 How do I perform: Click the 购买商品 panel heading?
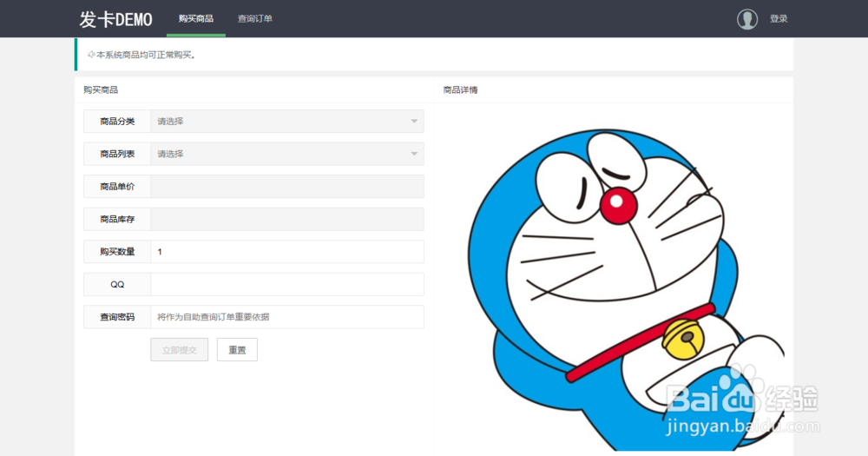101,89
